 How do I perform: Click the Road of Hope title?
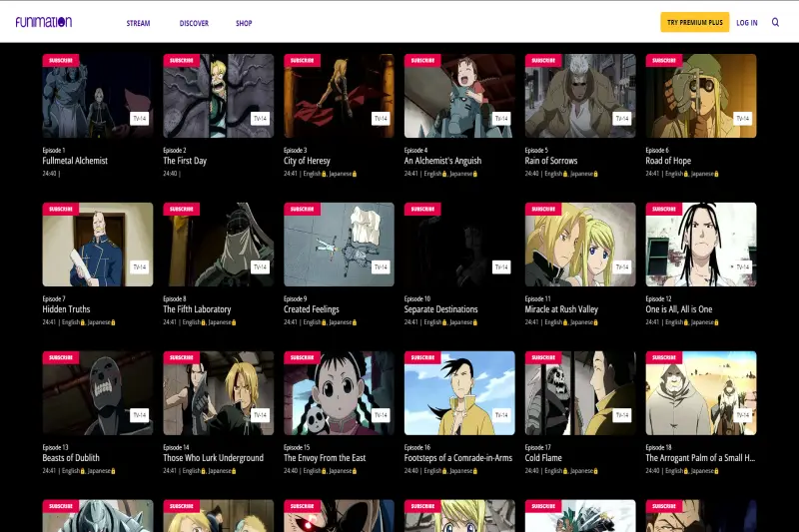coord(668,161)
